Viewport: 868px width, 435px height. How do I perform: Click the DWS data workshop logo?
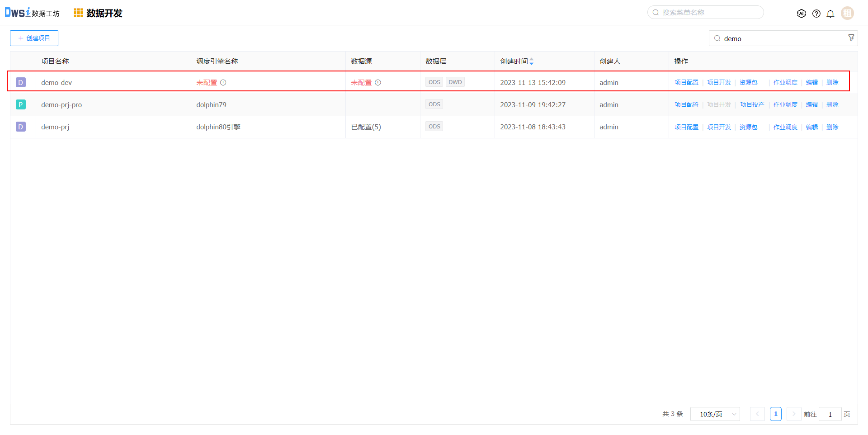pyautogui.click(x=32, y=13)
